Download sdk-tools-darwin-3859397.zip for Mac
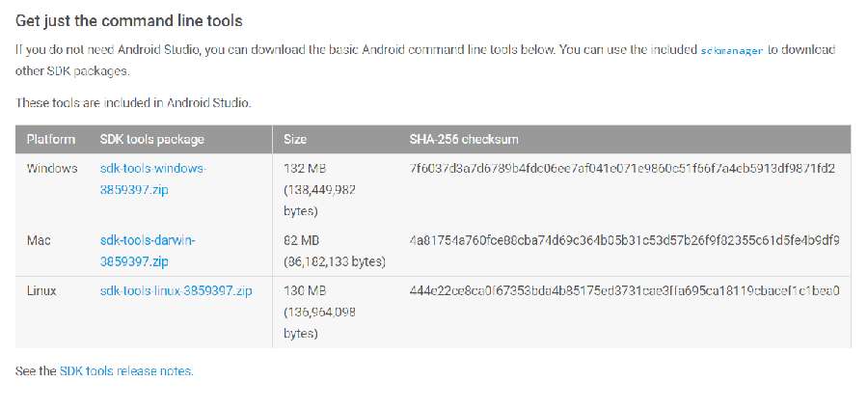Image resolution: width=868 pixels, height=409 pixels. (x=148, y=251)
